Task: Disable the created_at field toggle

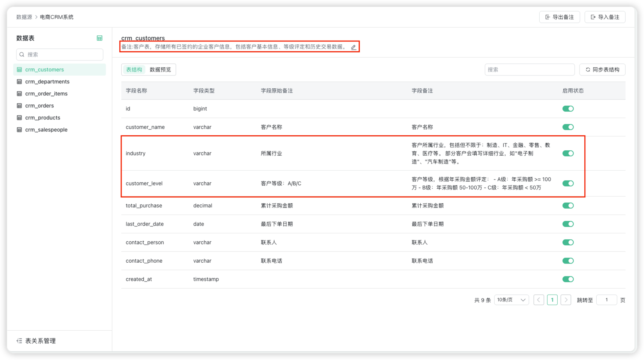Action: 568,279
